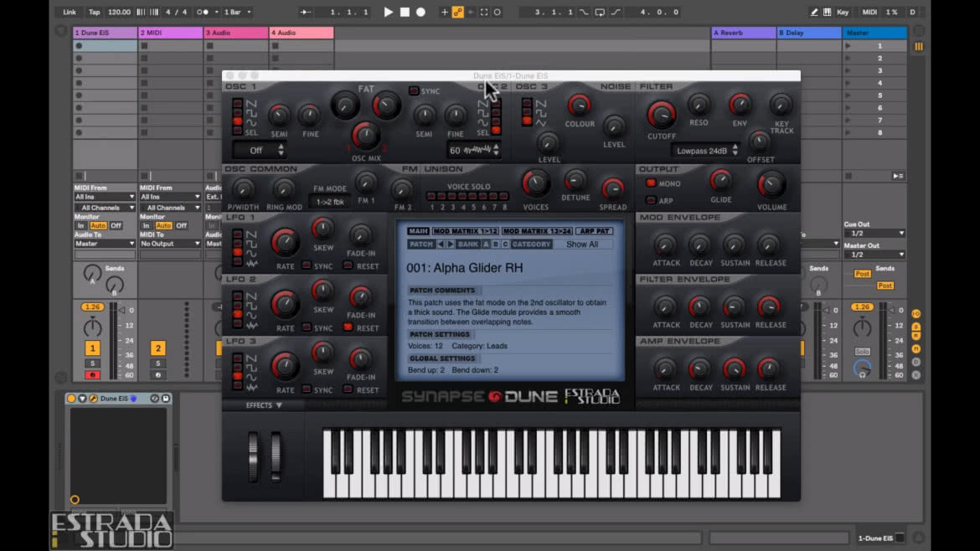Select the 1 Dune EIS track header

click(105, 33)
